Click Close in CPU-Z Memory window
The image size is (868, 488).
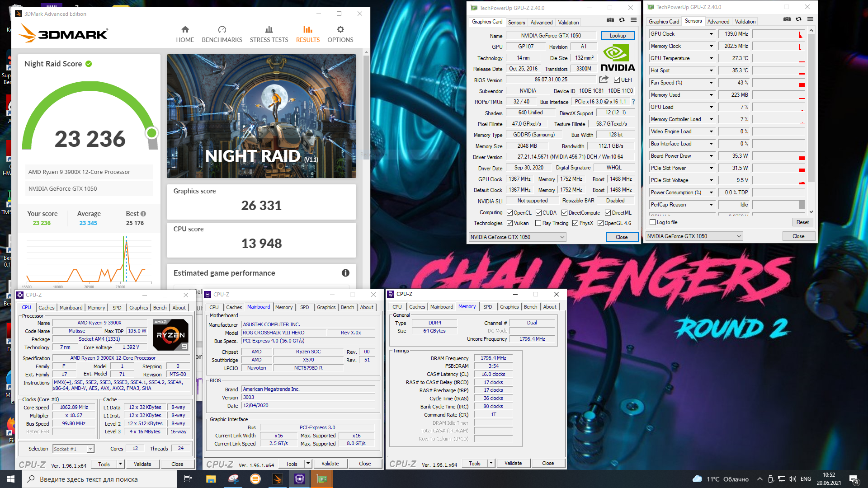[x=548, y=463]
